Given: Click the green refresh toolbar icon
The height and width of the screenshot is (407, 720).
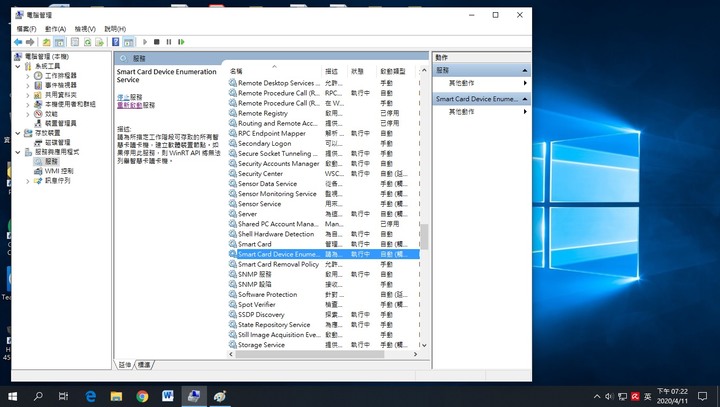Looking at the screenshot, I should 87,42.
